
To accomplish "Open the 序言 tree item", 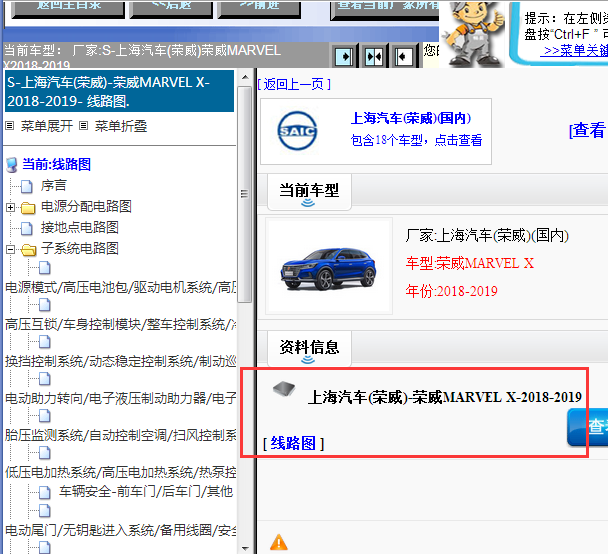I will click(54, 185).
